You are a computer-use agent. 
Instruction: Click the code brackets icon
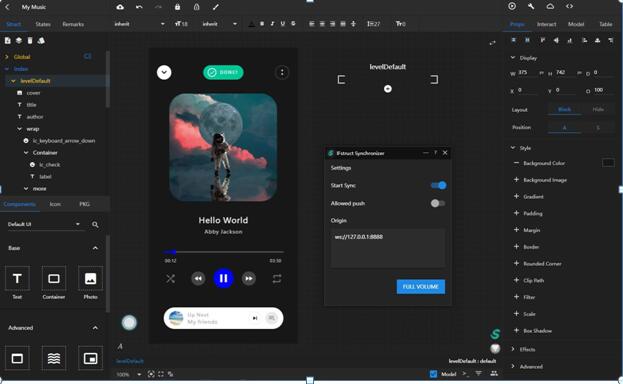(x=569, y=6)
